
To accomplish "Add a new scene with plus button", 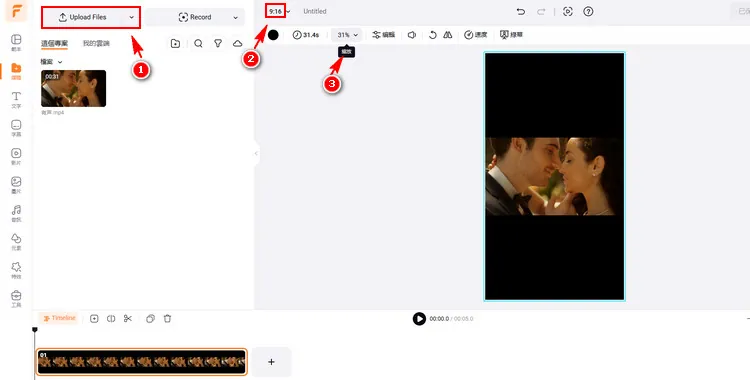I will 271,362.
